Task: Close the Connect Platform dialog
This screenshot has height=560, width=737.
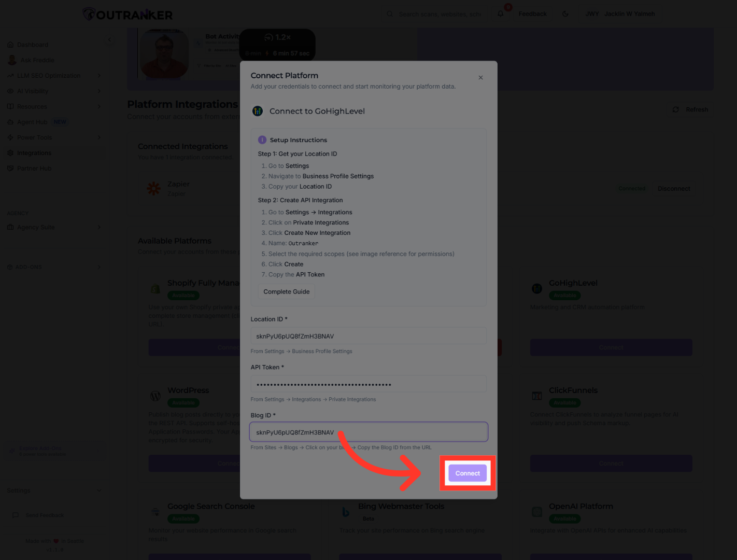Action: coord(480,78)
